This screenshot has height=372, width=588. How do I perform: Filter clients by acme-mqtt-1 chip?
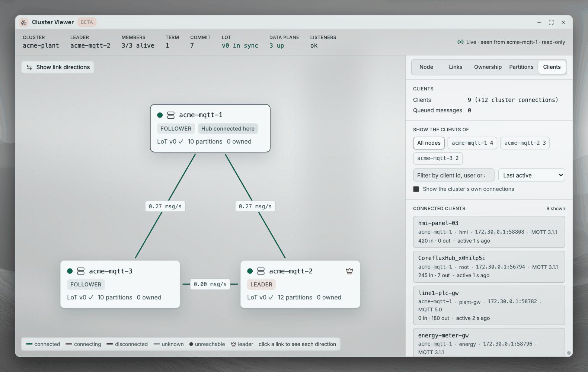point(472,143)
